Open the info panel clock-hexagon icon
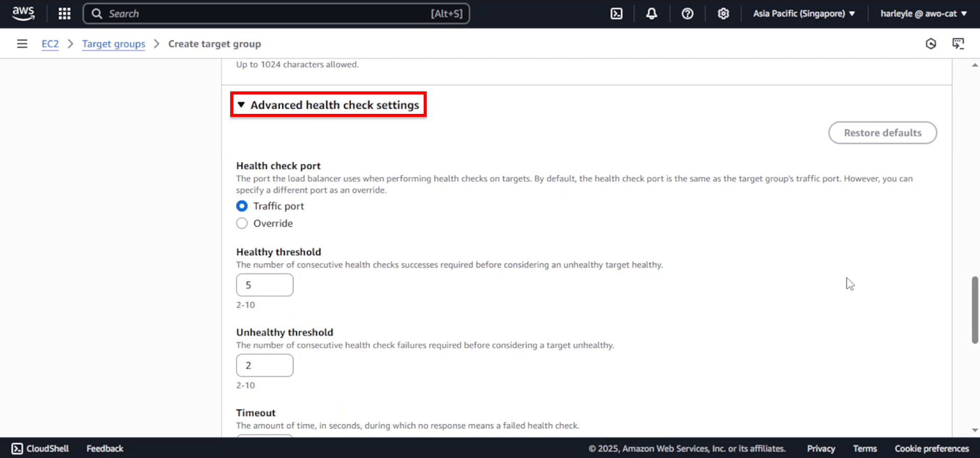 coord(931,44)
